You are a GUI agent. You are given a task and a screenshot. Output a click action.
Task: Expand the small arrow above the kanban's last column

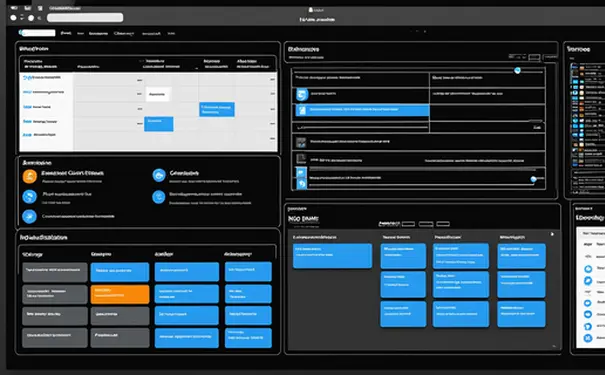552,234
